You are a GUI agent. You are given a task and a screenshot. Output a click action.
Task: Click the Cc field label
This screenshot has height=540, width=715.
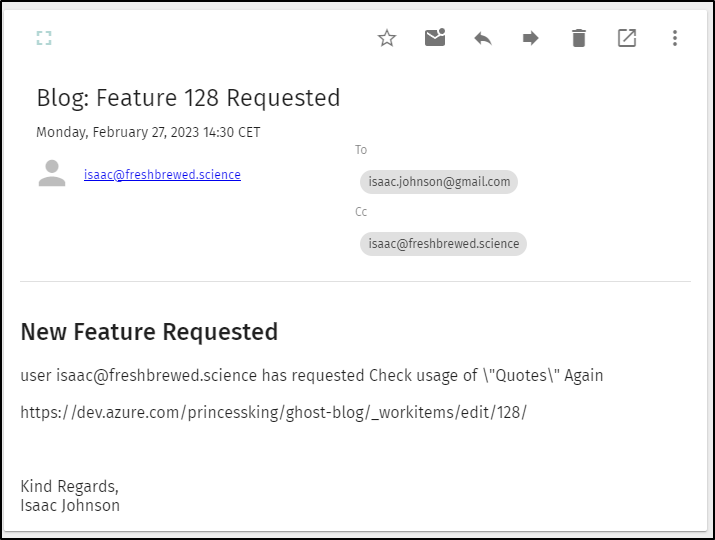tap(361, 212)
